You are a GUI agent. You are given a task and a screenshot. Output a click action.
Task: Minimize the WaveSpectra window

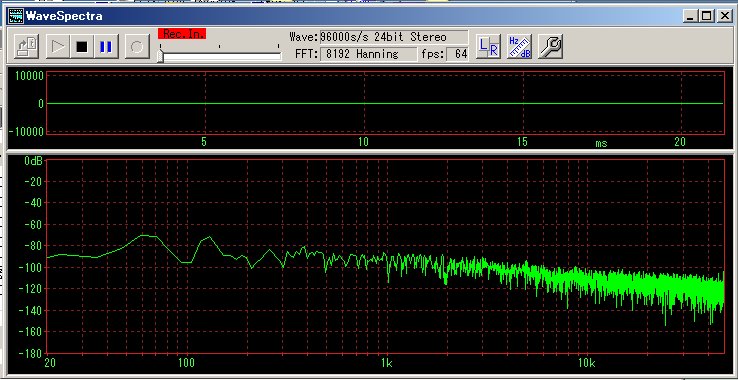(x=691, y=16)
